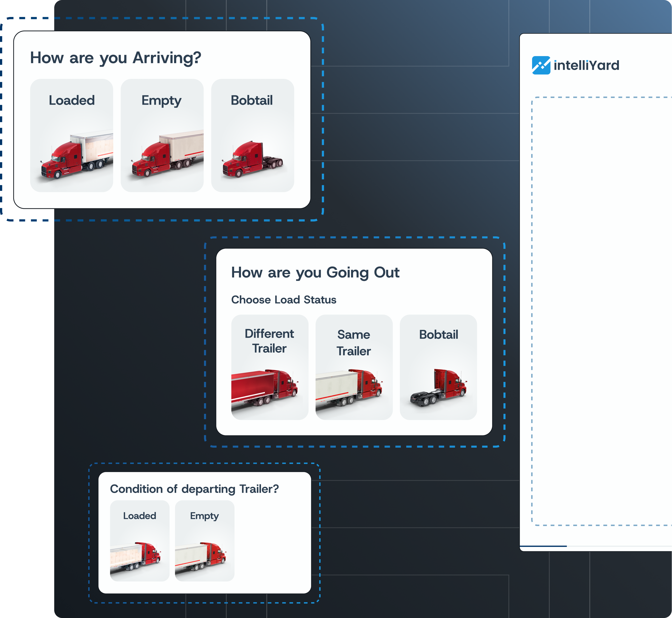Click the Choose Load Status label

(x=284, y=300)
